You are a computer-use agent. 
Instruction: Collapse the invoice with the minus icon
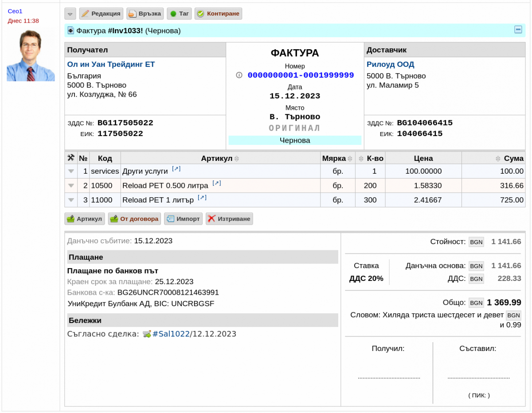point(518,30)
